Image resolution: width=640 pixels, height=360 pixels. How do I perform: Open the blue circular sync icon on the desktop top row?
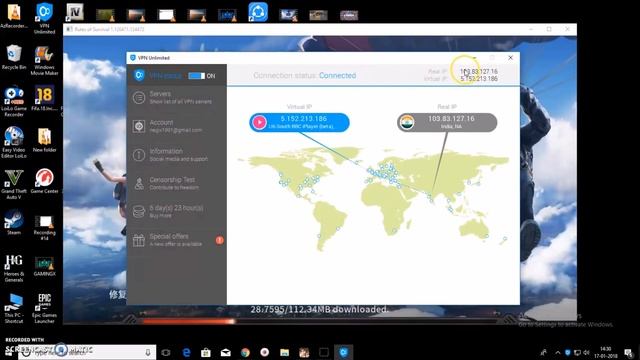[x=258, y=11]
